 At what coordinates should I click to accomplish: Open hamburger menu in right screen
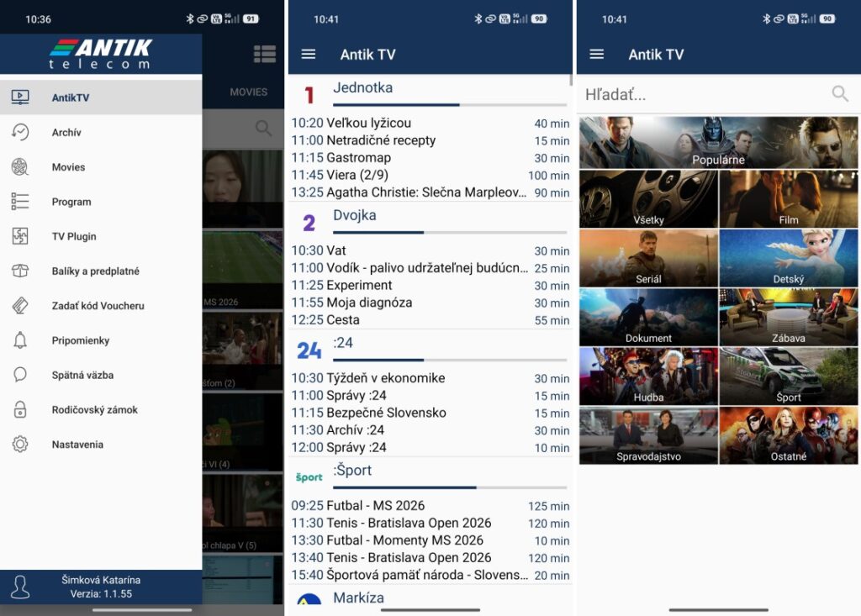[597, 54]
